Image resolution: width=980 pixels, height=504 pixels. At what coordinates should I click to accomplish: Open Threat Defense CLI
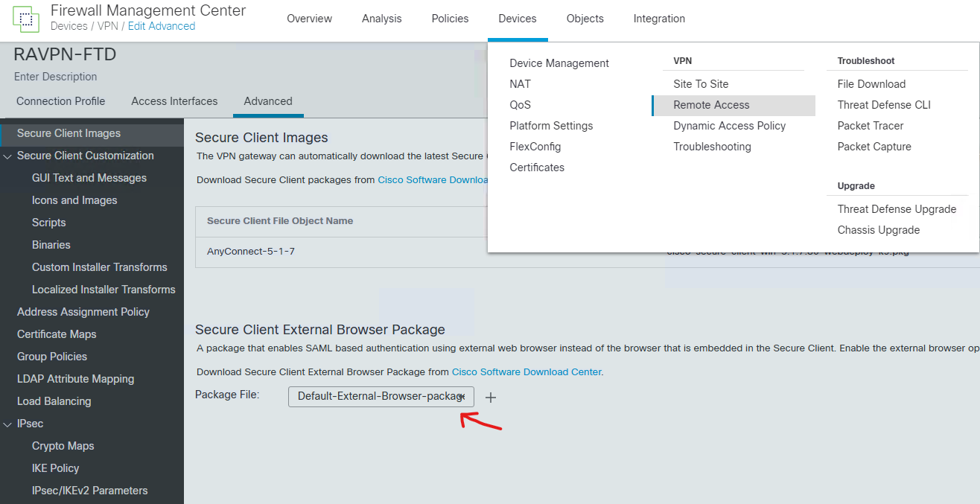(884, 105)
